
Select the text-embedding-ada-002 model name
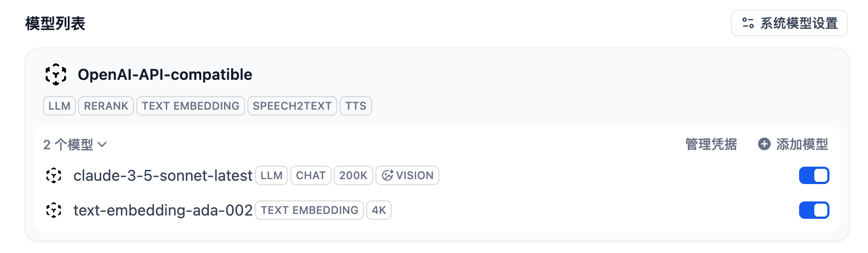pyautogui.click(x=163, y=210)
